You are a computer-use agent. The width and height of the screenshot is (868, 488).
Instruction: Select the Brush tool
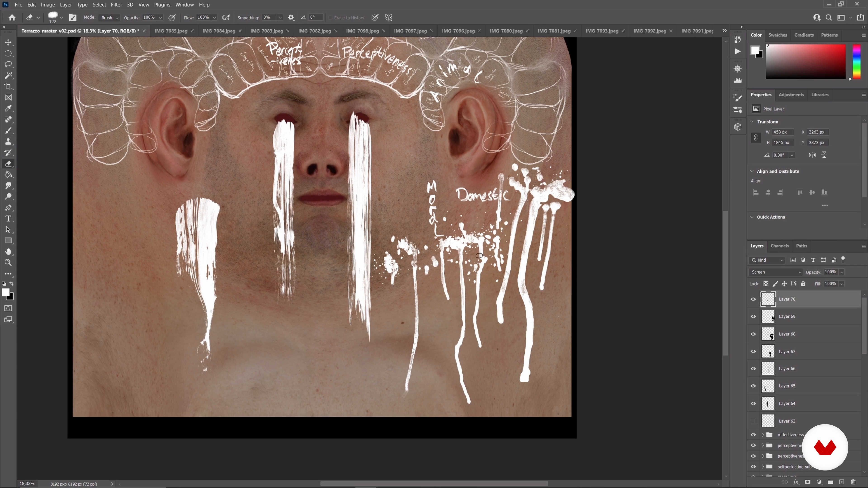point(8,131)
